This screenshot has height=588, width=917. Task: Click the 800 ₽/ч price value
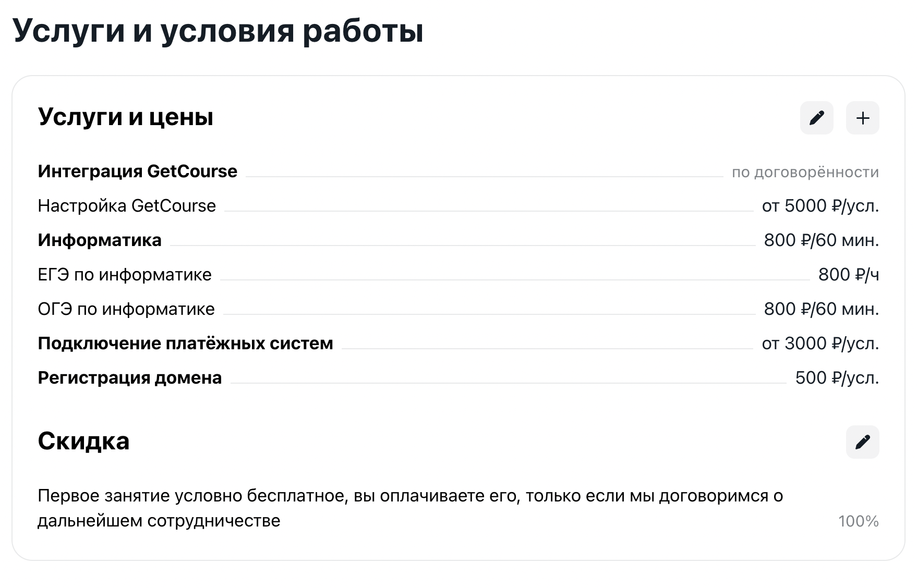pyautogui.click(x=848, y=274)
